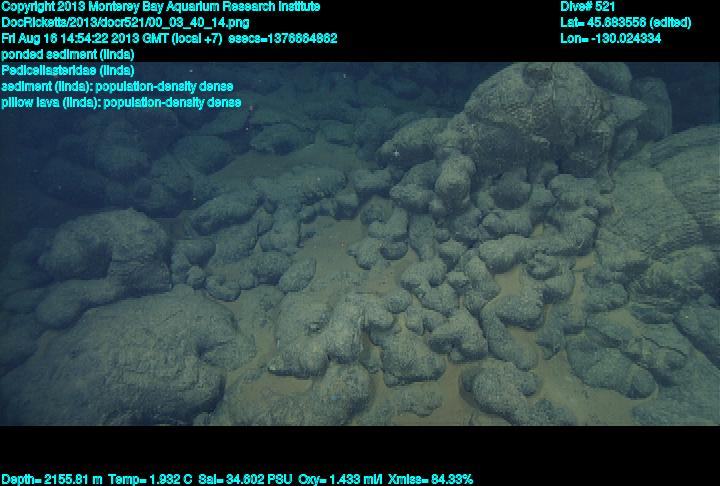Click the 'Lat= 45.683556 (edited)' value

point(625,23)
